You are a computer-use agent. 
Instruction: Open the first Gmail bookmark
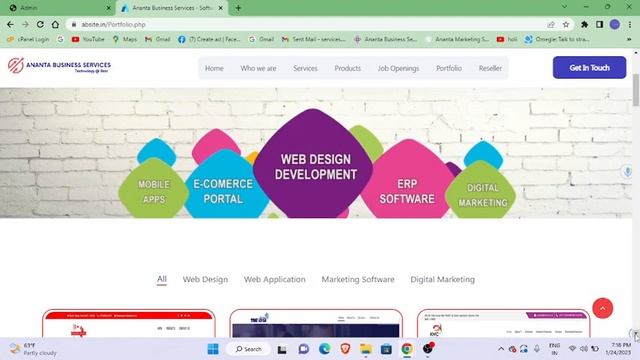158,39
